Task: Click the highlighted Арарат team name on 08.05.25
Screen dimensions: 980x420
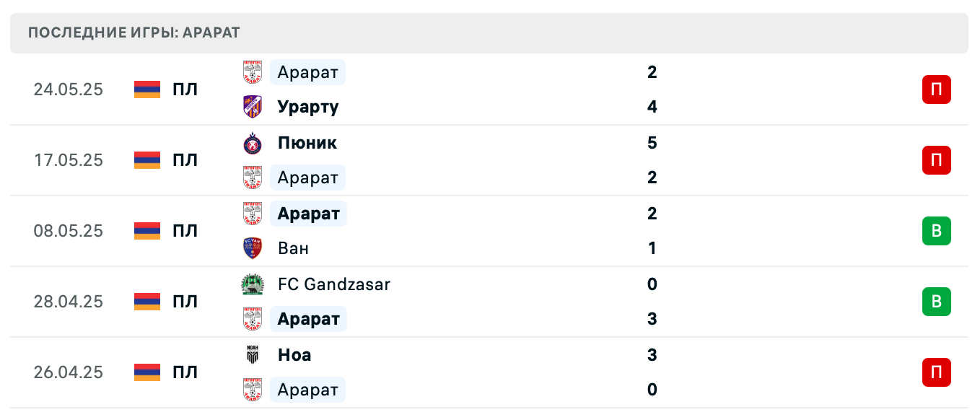Action: pyautogui.click(x=308, y=214)
